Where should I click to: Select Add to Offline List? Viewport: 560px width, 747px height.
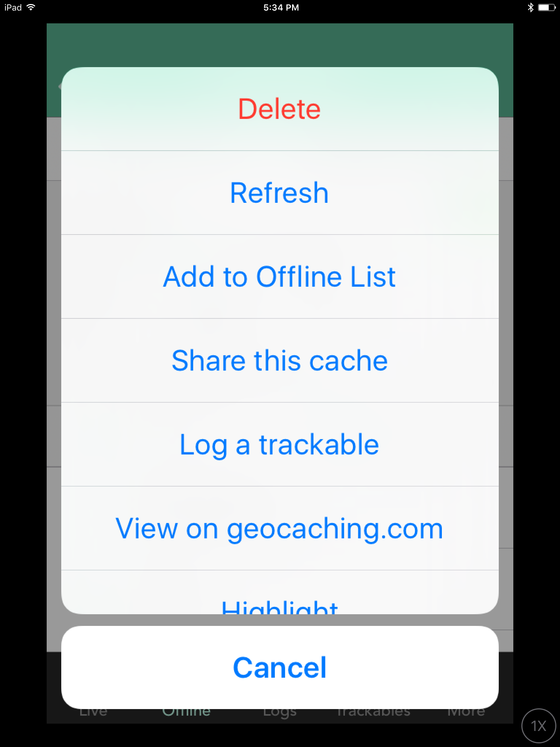pyautogui.click(x=280, y=276)
